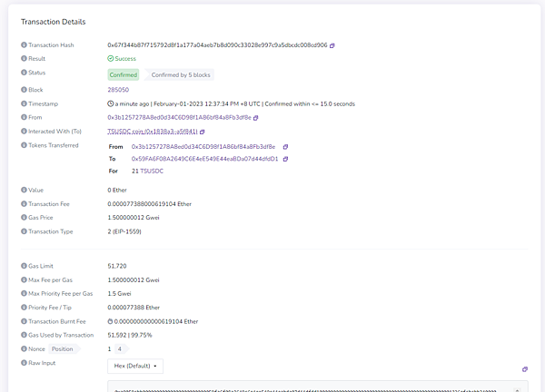This screenshot has height=392, width=545.
Task: Copy the raw input data
Action: [525, 369]
